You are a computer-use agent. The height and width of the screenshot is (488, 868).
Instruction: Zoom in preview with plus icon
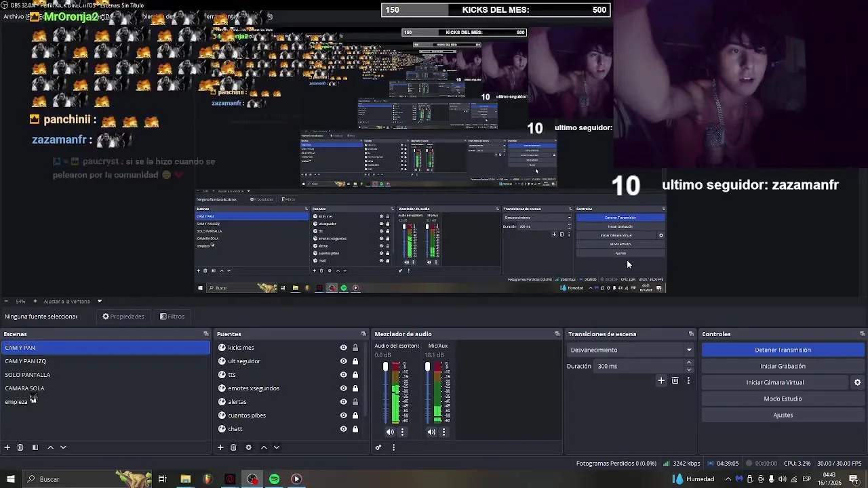pos(35,301)
